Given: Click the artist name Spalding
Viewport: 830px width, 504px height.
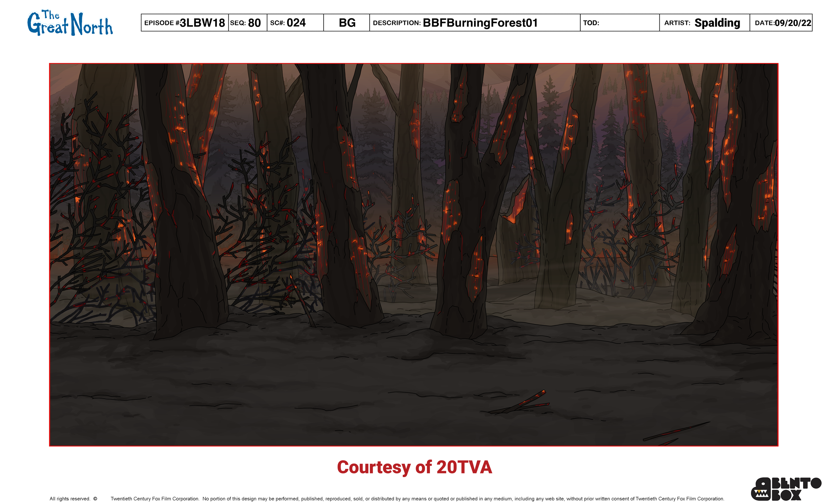Looking at the screenshot, I should pyautogui.click(x=717, y=23).
